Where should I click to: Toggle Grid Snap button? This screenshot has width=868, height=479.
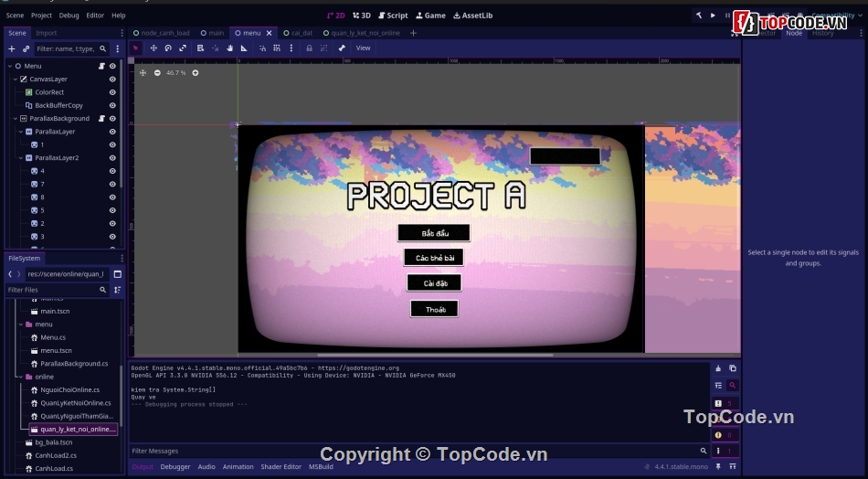pos(277,48)
